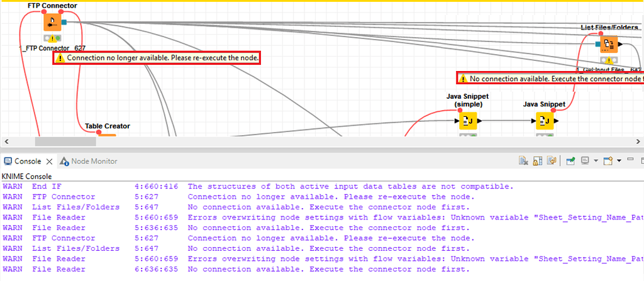Click the List Files/Folders warning status
The width and height of the screenshot is (644, 281).
pos(608,60)
